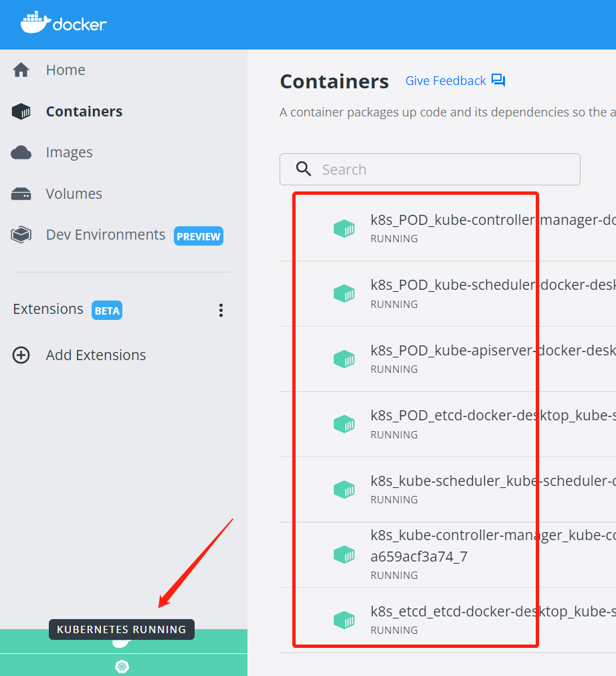
Task: Click the KUBERNETES RUNNING tooltip label
Action: [122, 629]
